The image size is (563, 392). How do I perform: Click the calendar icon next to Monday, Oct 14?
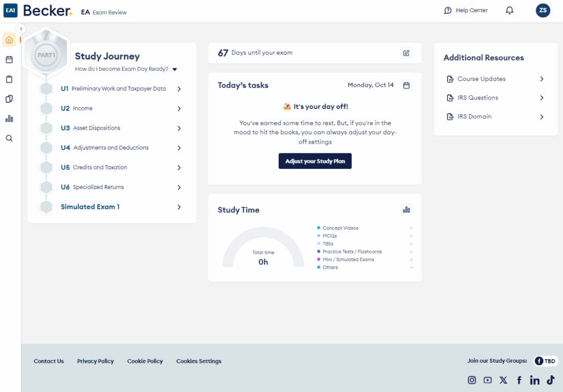coord(406,85)
